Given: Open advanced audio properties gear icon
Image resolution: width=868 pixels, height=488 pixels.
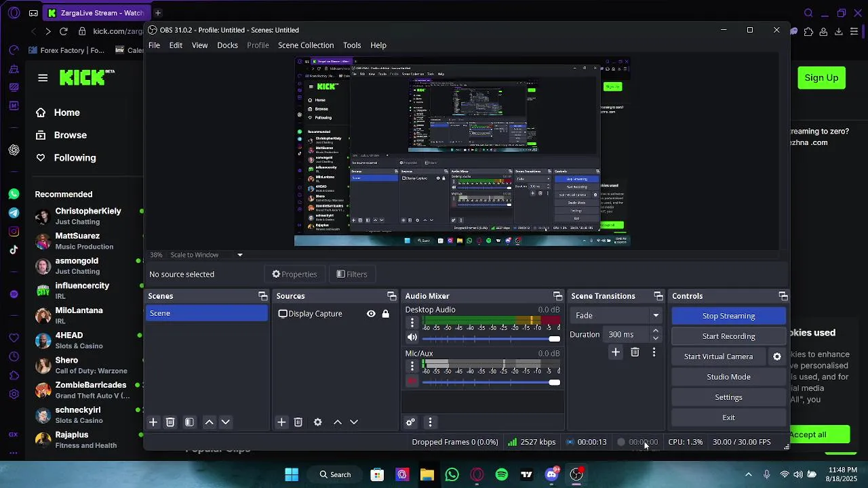Looking at the screenshot, I should 410,422.
